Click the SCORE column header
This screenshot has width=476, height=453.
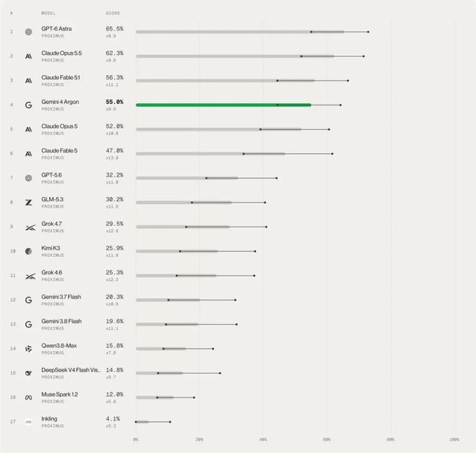pos(113,13)
